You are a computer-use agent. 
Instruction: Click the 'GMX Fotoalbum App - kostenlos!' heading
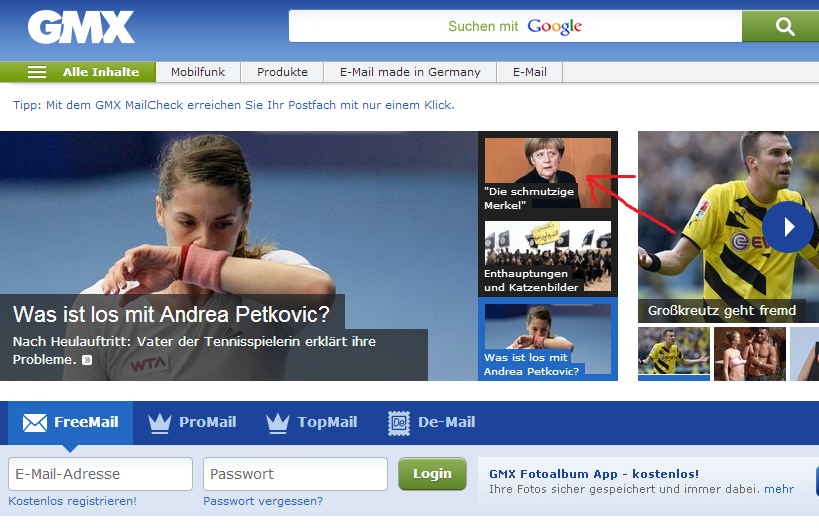click(x=594, y=474)
